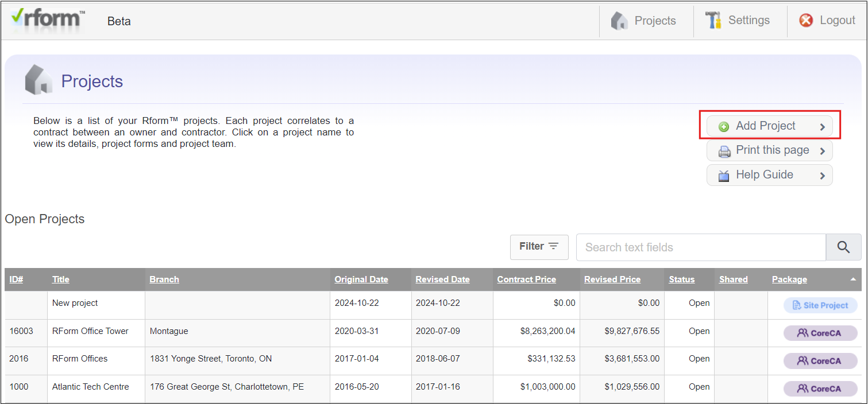Click original date 2020-03-31 cell
Screen dimensions: 868x404
(x=357, y=331)
